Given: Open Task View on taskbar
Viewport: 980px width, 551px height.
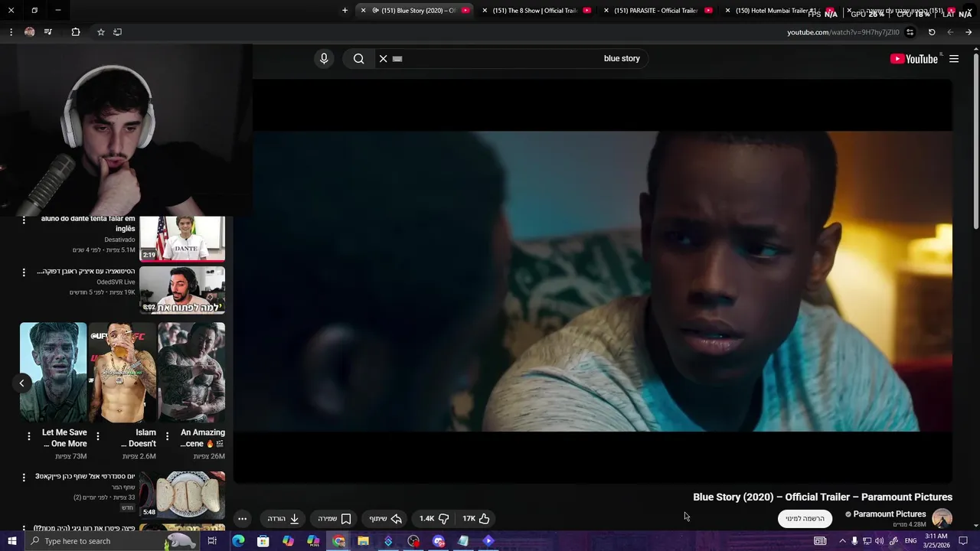Looking at the screenshot, I should pos(212,541).
